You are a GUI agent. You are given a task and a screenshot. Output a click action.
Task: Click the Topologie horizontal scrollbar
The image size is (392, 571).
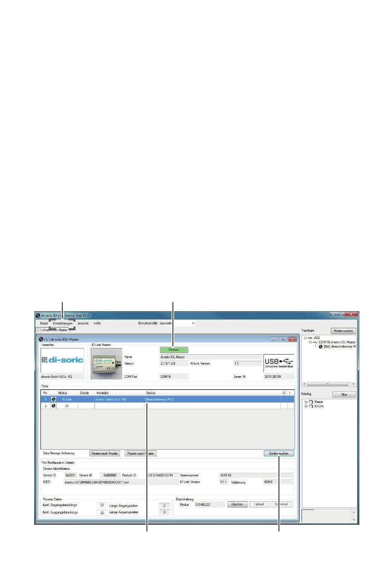point(328,384)
